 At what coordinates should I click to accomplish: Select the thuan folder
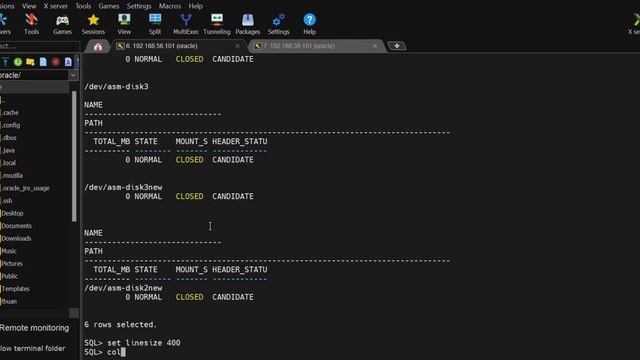tap(9, 302)
